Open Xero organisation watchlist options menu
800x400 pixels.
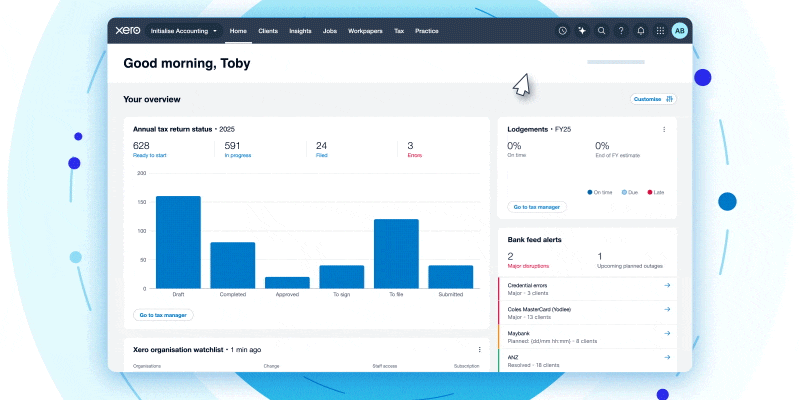pos(480,350)
